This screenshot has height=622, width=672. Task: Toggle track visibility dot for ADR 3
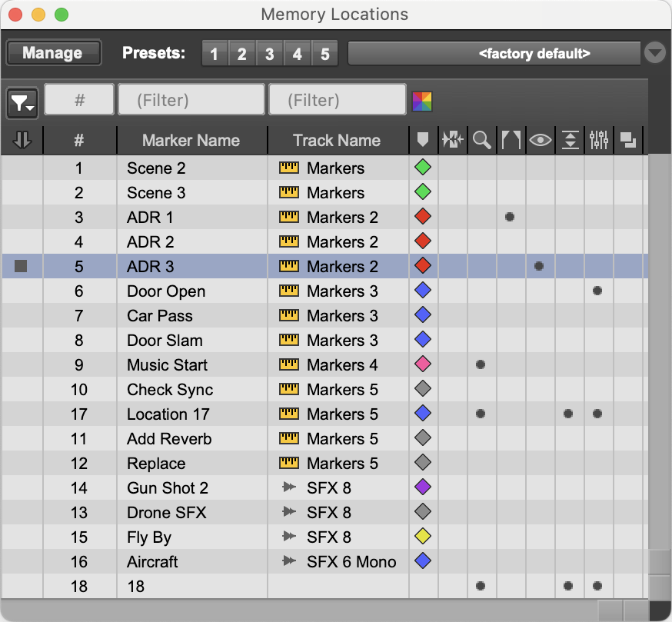[539, 266]
